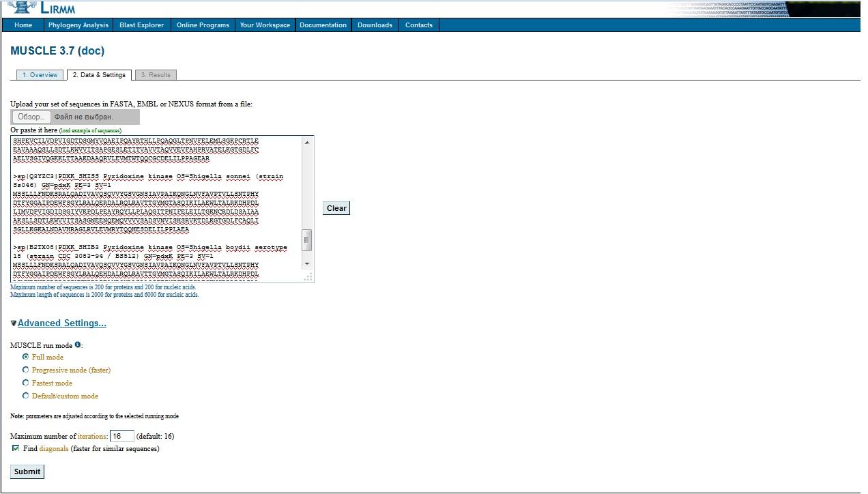The width and height of the screenshot is (868, 494).
Task: Select the 2. Data & Settings tab
Action: pos(99,75)
